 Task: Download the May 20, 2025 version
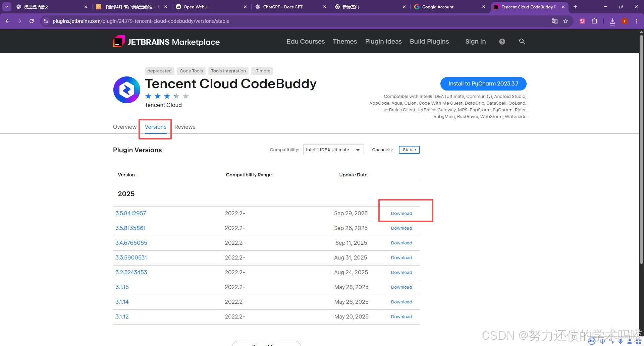tap(401, 317)
